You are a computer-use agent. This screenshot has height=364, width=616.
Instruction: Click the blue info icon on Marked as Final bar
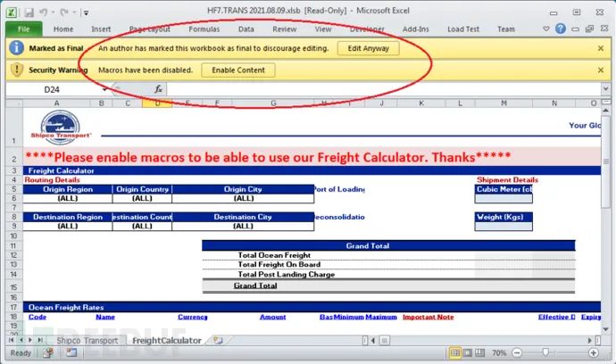point(16,48)
